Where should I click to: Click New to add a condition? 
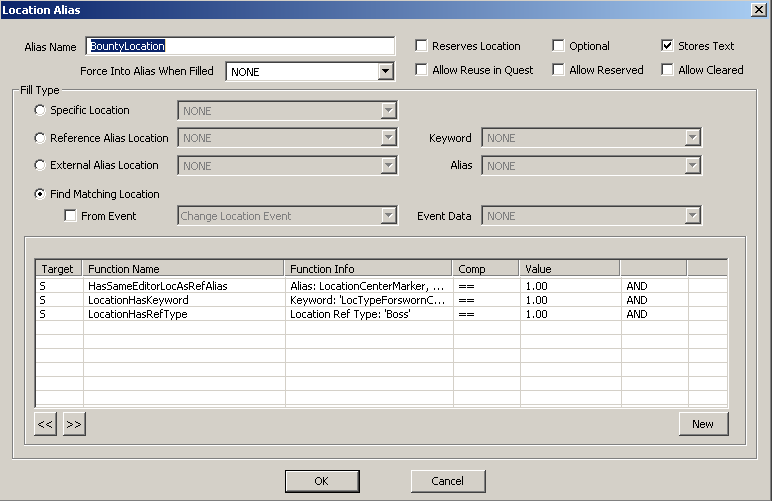point(703,424)
